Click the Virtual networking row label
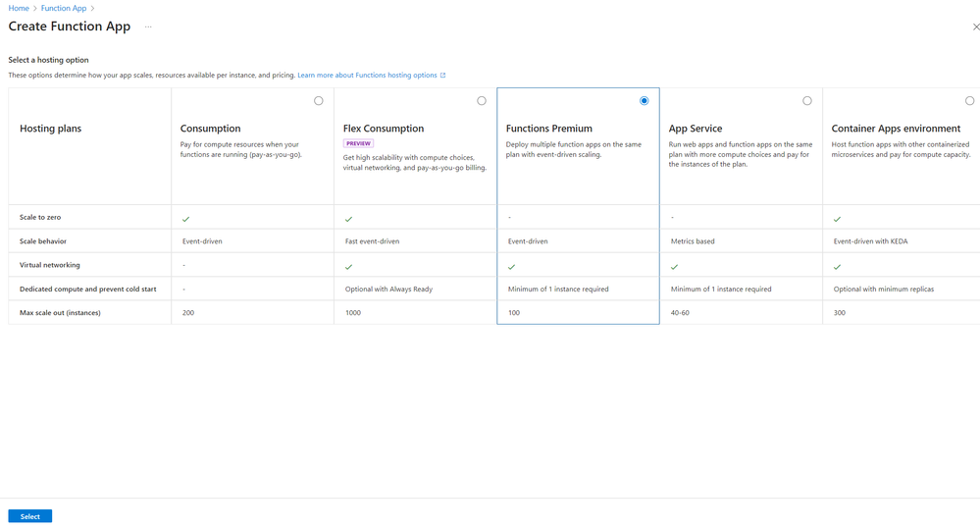 coord(49,265)
